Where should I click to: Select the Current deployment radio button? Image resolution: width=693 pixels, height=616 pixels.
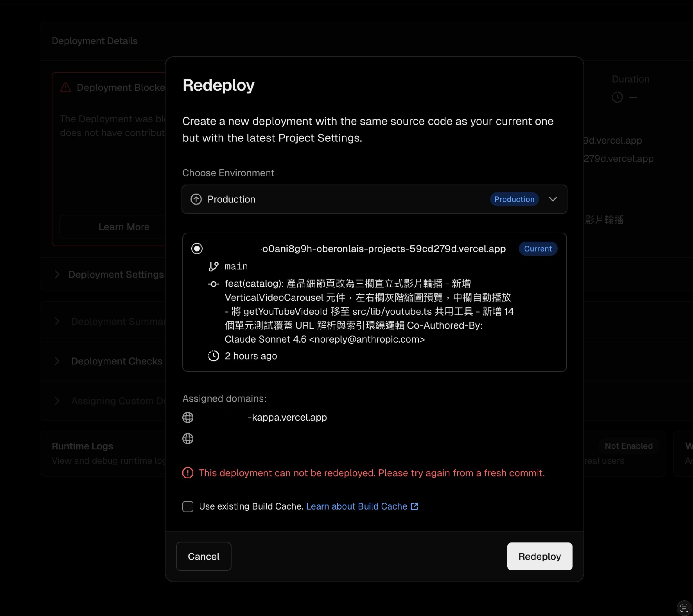(197, 248)
